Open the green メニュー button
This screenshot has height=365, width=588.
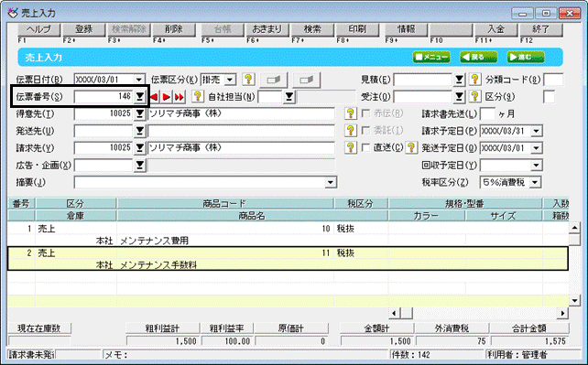[x=431, y=58]
